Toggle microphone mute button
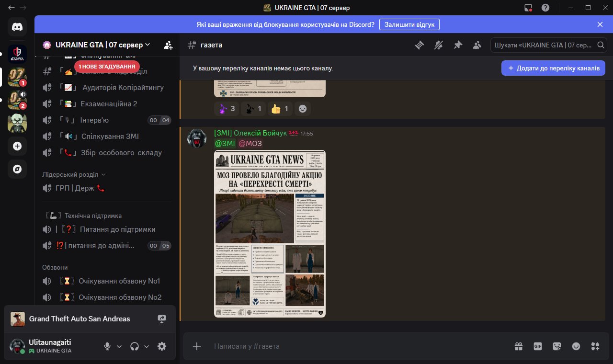The height and width of the screenshot is (364, 613). click(108, 346)
